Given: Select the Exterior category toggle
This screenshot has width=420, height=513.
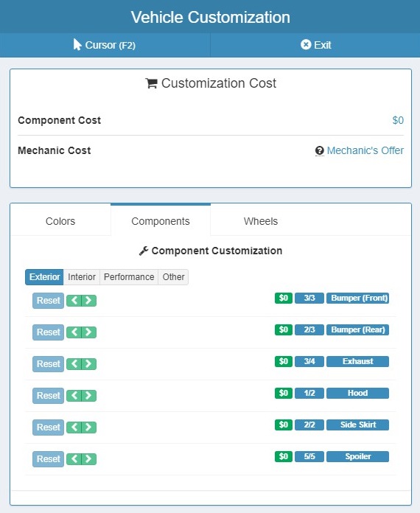Looking at the screenshot, I should [x=44, y=277].
